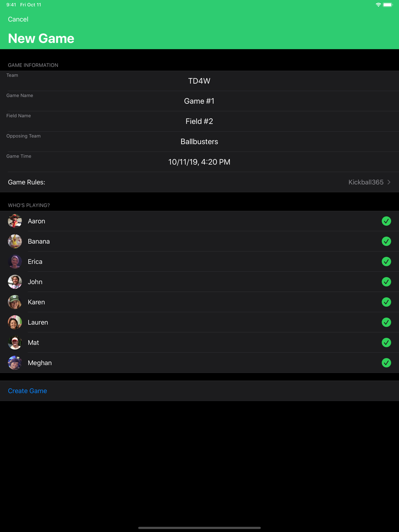Click Banana's profile avatar

[15, 241]
